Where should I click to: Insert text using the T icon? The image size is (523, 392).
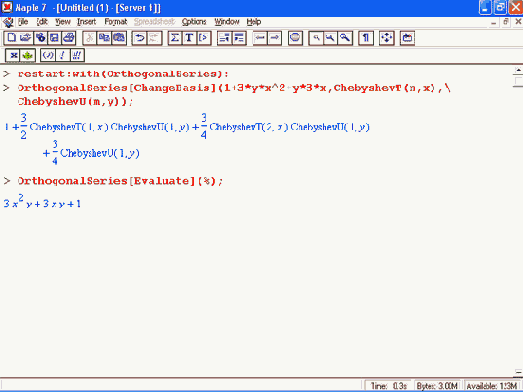point(189,38)
